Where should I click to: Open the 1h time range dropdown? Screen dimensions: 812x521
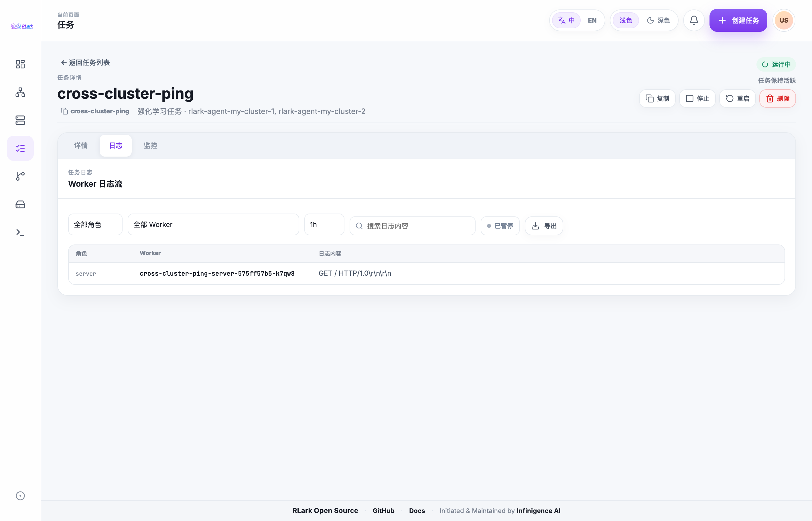point(324,224)
